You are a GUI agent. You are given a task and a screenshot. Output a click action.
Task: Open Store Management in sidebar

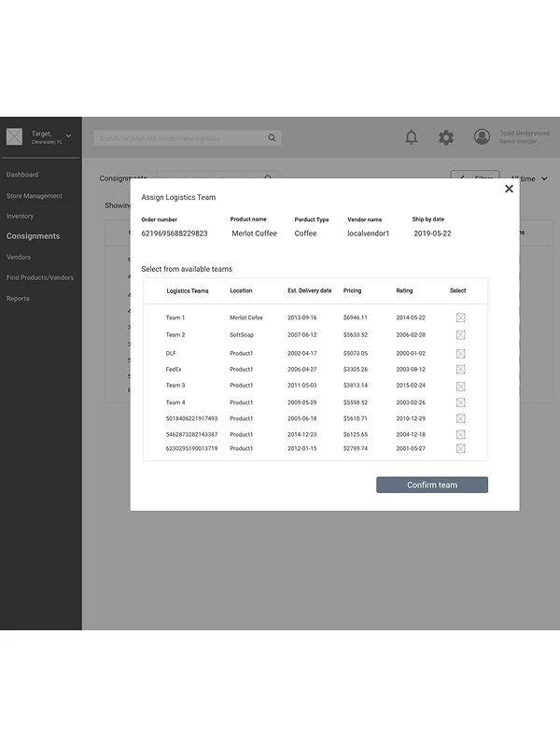coord(35,196)
